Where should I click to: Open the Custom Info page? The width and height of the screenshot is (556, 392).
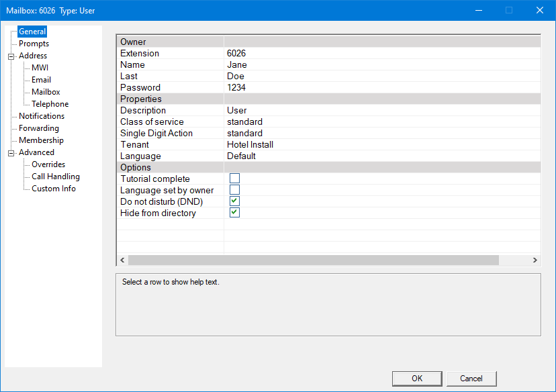click(x=54, y=189)
